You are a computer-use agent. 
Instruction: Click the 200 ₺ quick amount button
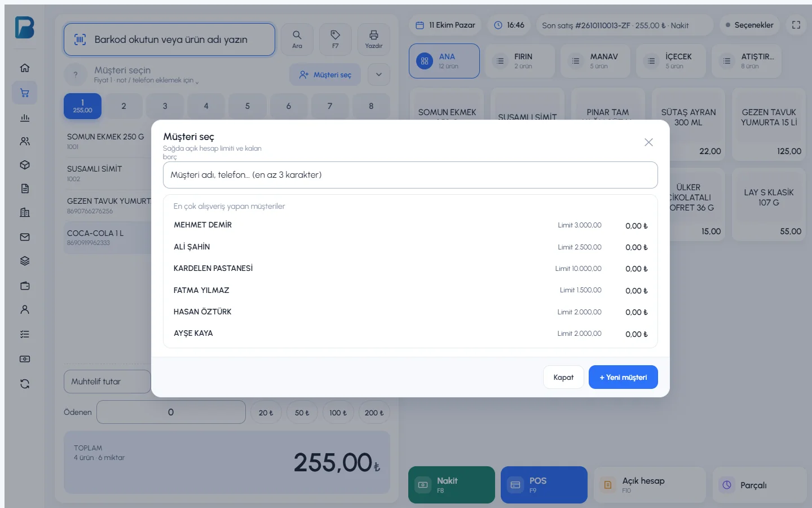374,413
